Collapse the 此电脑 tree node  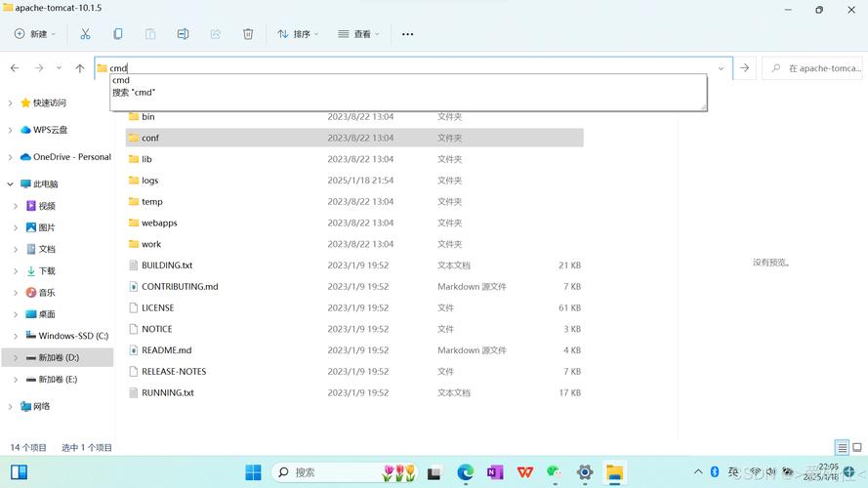tap(11, 184)
